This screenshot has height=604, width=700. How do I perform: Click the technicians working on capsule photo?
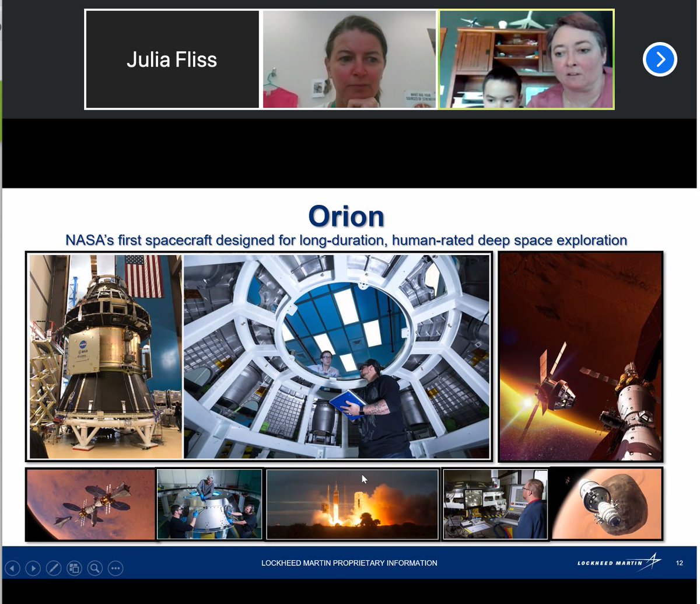tap(209, 504)
